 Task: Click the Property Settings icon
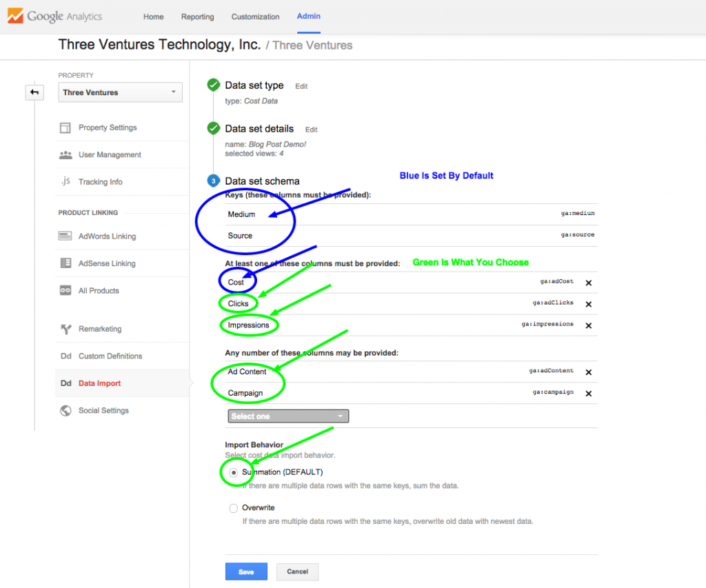(65, 128)
